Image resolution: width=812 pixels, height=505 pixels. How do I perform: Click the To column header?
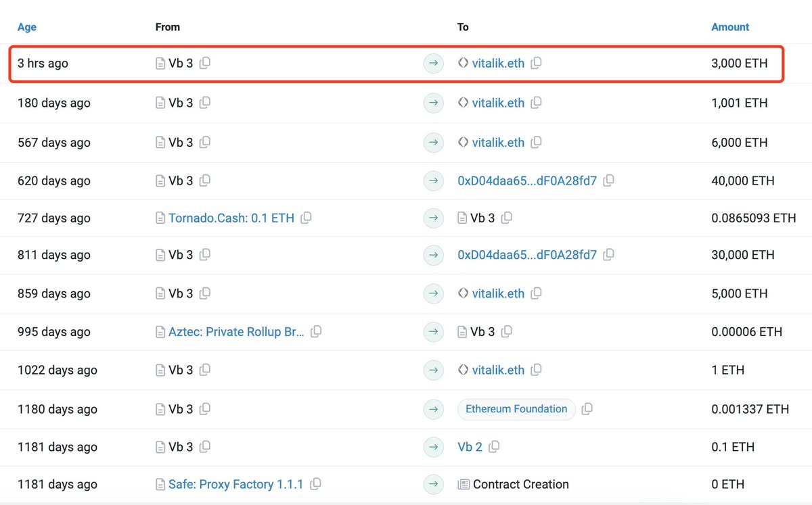[x=463, y=27]
